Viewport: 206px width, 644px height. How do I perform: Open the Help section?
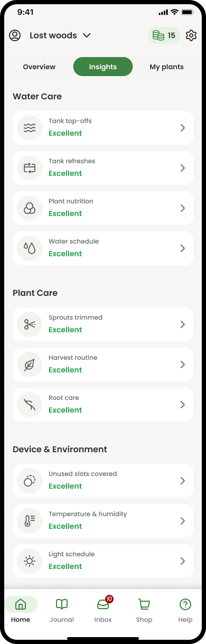[185, 610]
